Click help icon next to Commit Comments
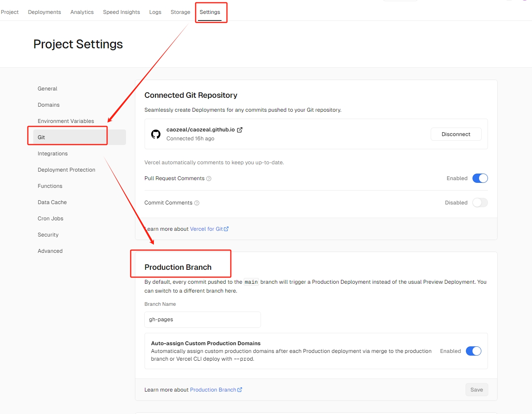532x414 pixels. [197, 203]
